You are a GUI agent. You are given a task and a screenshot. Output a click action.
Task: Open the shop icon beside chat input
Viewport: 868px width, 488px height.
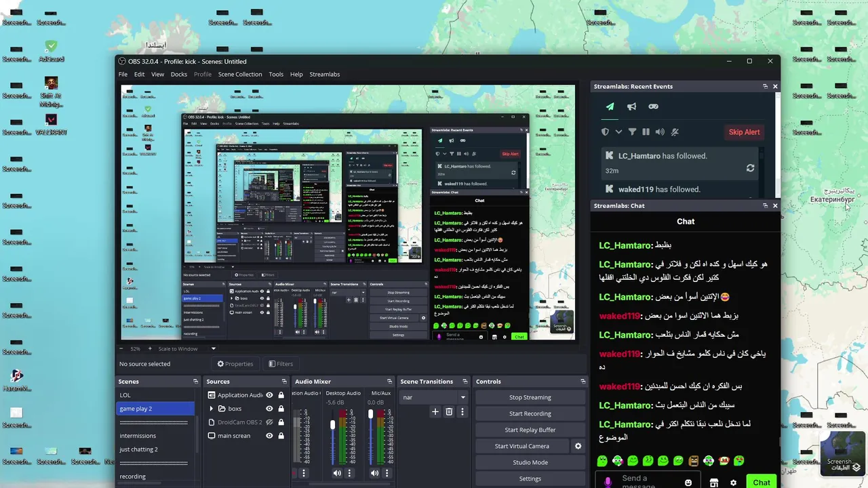point(713,483)
